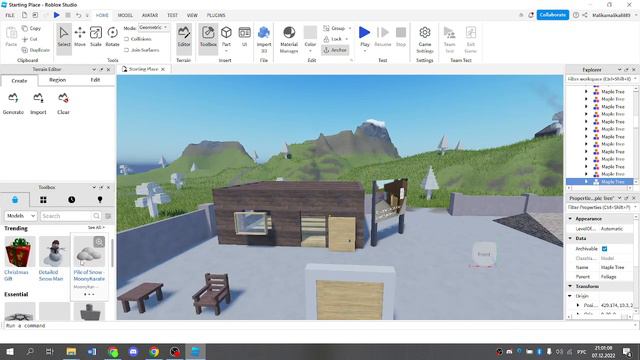Collapse the Transform properties section
This screenshot has width=640, height=360.
click(570, 286)
